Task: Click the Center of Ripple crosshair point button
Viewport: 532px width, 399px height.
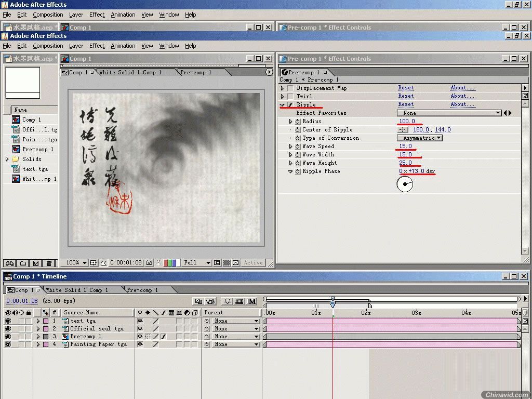Action: point(403,129)
